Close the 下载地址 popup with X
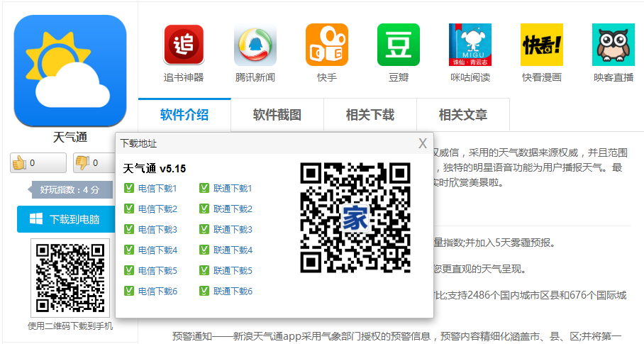 click(x=423, y=143)
